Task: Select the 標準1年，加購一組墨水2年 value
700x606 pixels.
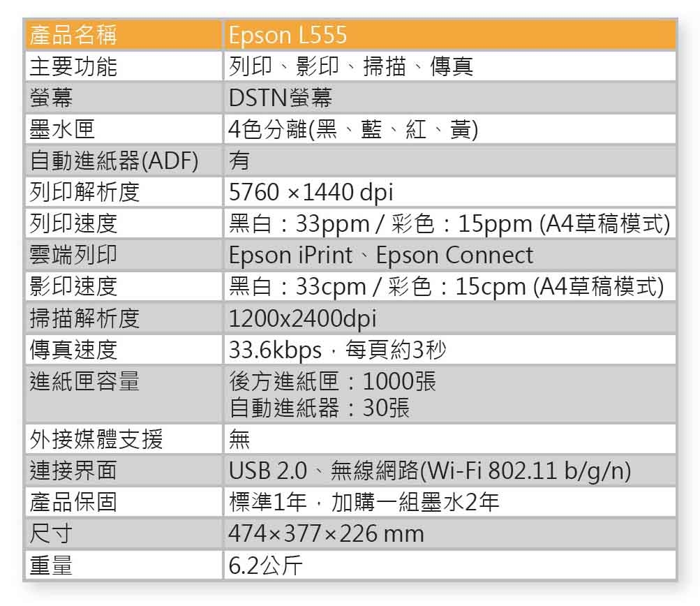Action: tap(364, 502)
